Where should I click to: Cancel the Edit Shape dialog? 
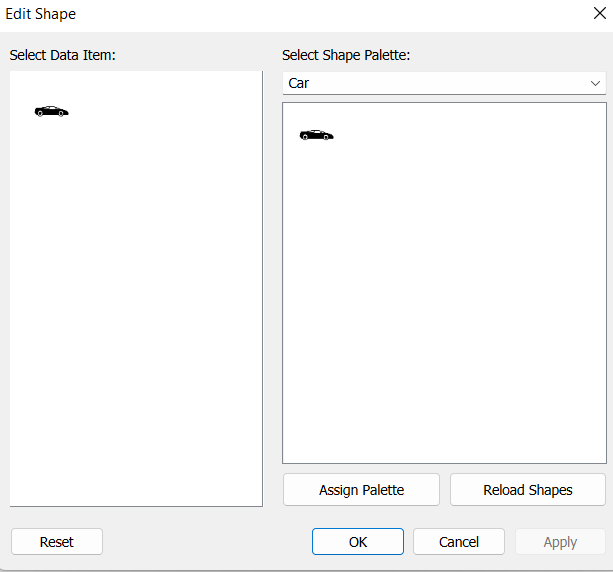[459, 542]
